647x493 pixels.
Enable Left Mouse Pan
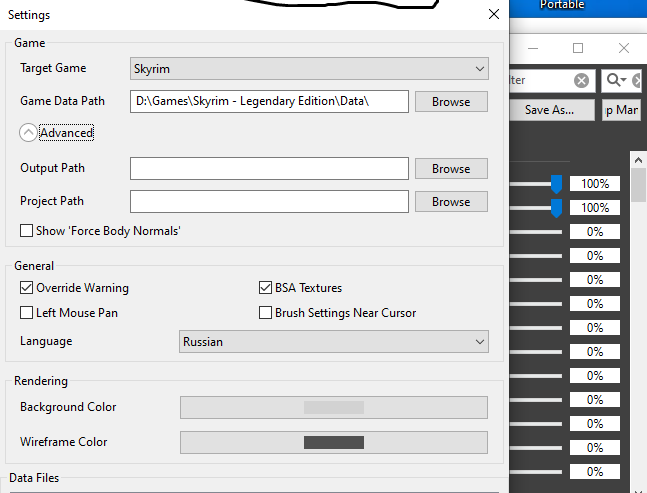pyautogui.click(x=27, y=313)
